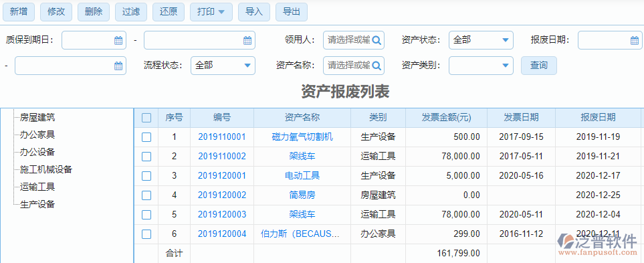Screen dimensions: 644x263
Task: Click the 修改 button
Action: tap(56, 12)
